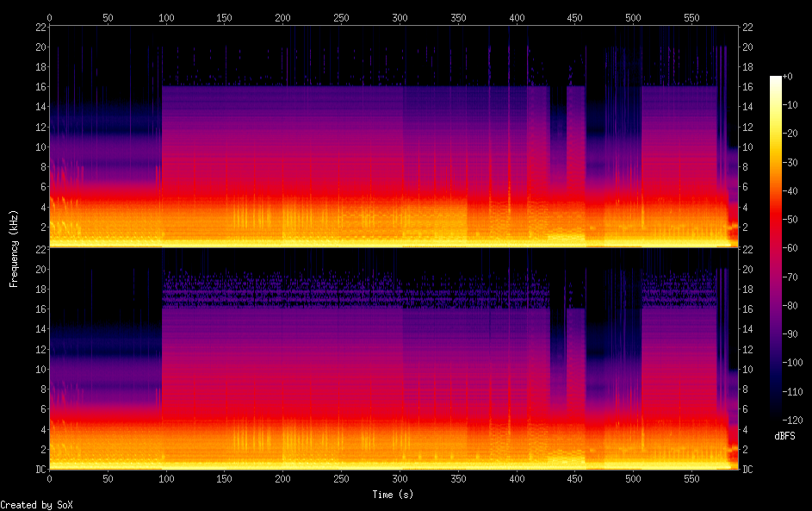Click the 'dBFS' label under color scale
The width and height of the screenshot is (812, 511).
tap(784, 437)
